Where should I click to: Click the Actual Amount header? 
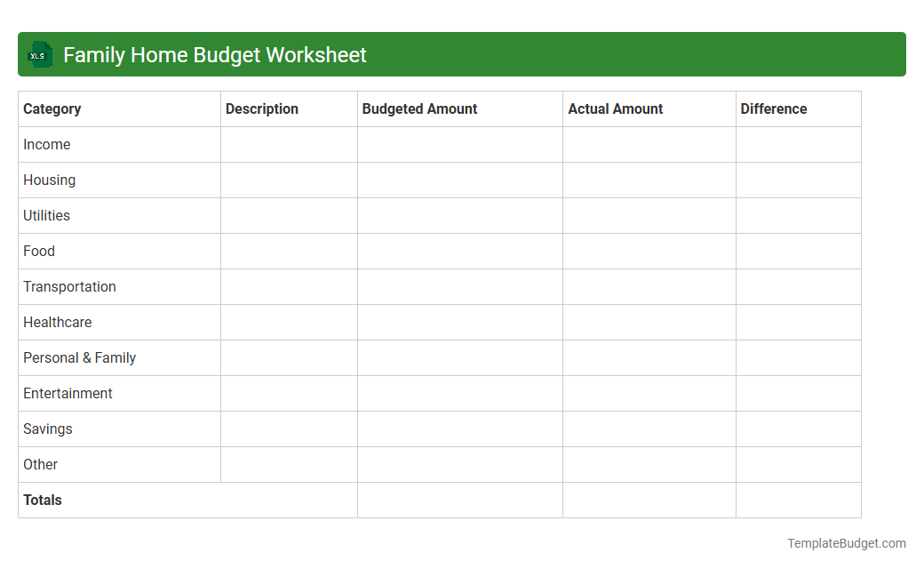click(615, 108)
